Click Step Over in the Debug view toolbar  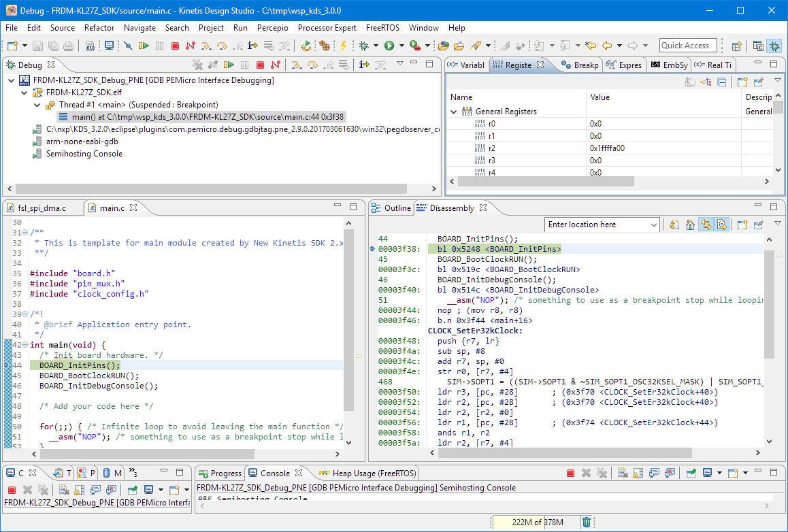point(312,65)
